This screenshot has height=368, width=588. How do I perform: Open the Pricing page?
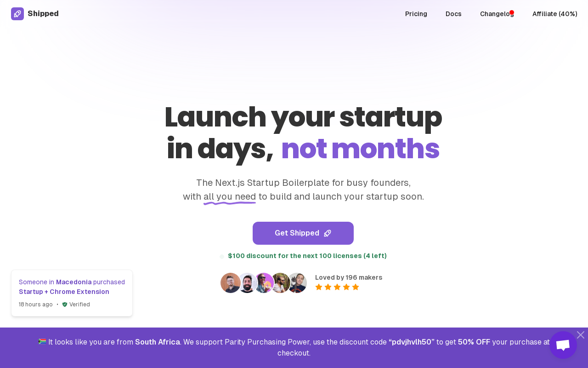pyautogui.click(x=416, y=14)
